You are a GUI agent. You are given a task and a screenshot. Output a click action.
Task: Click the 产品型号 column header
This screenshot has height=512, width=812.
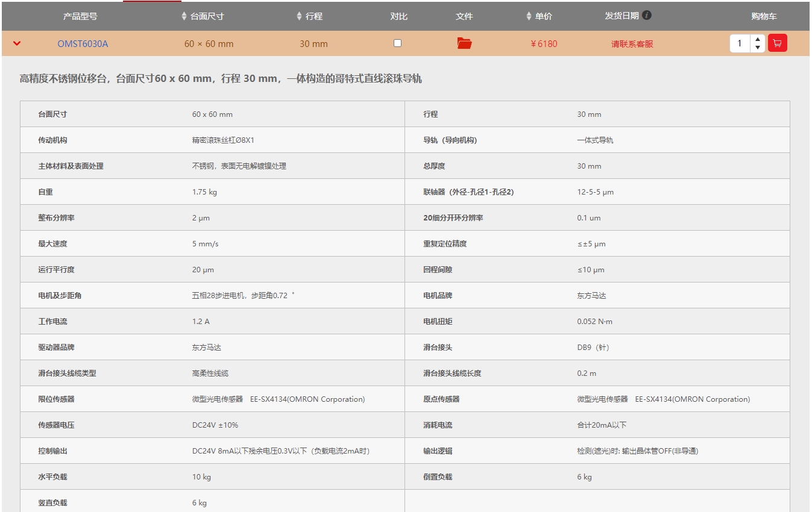click(x=80, y=16)
